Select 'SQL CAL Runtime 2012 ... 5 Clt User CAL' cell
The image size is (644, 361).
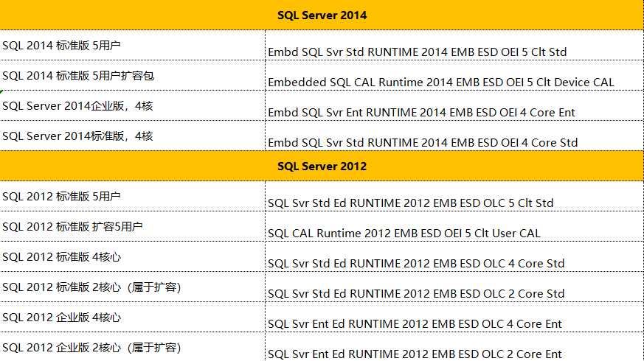pyautogui.click(x=454, y=226)
